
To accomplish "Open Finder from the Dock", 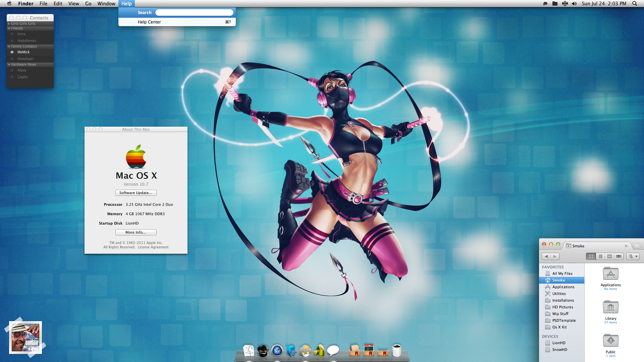I will 249,351.
